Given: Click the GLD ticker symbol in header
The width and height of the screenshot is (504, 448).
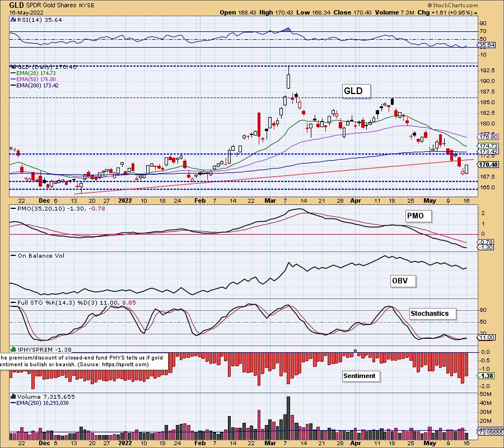Looking at the screenshot, I should [x=17, y=5].
